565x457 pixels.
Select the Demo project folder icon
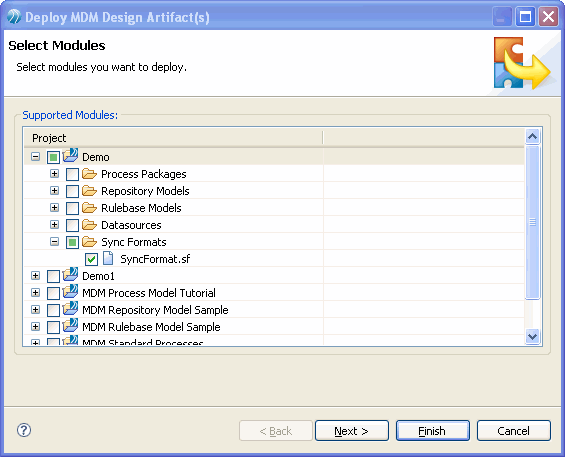coord(70,156)
